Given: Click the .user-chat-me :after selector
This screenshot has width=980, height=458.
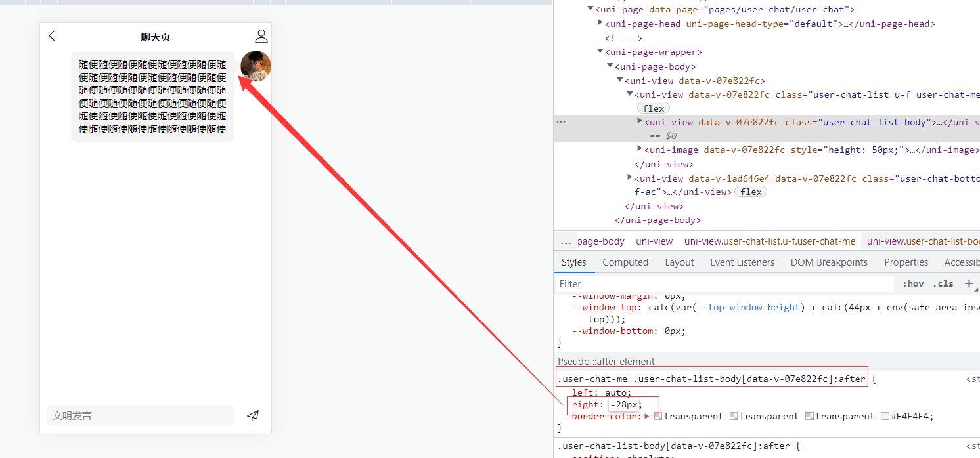Looking at the screenshot, I should [x=711, y=379].
